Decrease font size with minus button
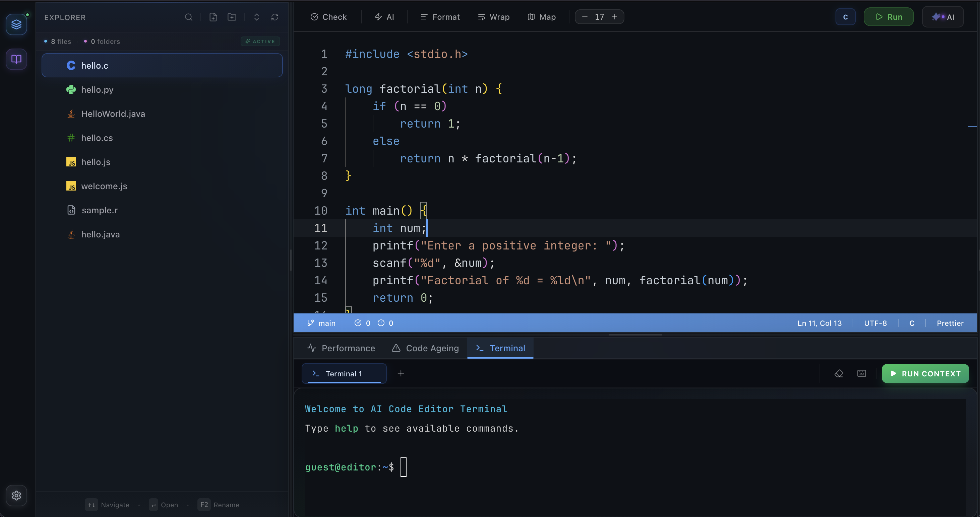Screen dimensions: 980x517 pyautogui.click(x=585, y=17)
